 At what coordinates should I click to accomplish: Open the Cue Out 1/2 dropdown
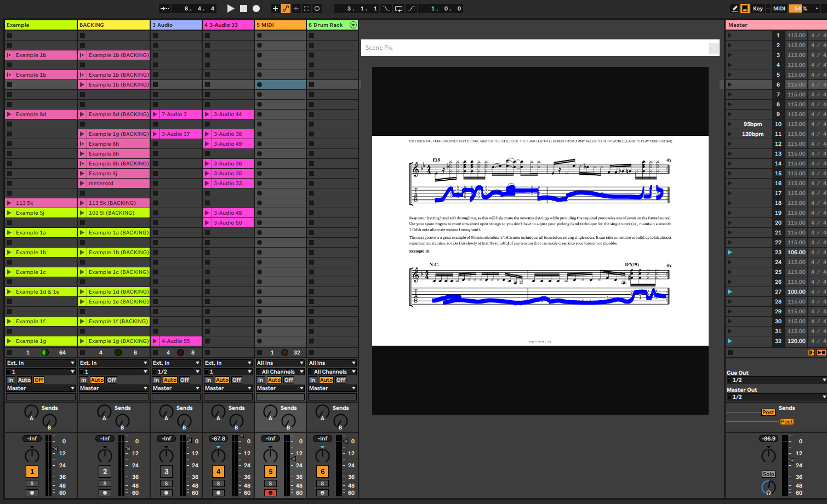[x=777, y=380]
